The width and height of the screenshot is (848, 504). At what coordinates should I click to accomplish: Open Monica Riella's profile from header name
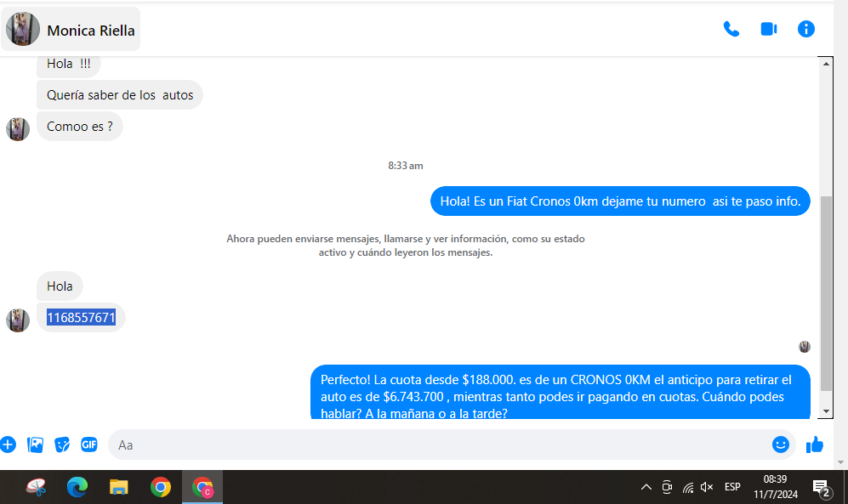[91, 31]
